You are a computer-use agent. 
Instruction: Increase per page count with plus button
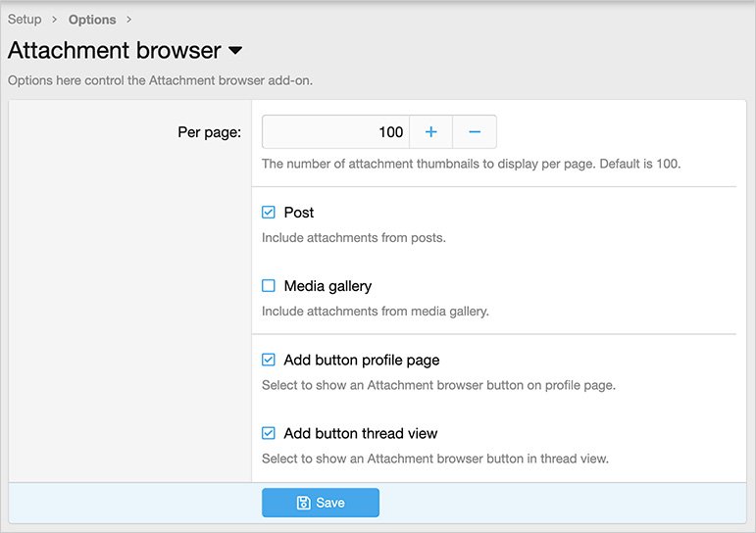(x=430, y=132)
